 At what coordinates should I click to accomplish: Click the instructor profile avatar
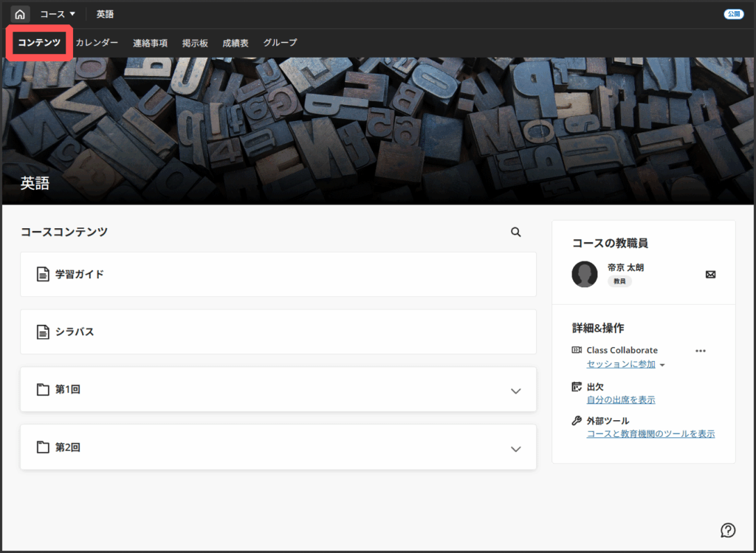585,275
